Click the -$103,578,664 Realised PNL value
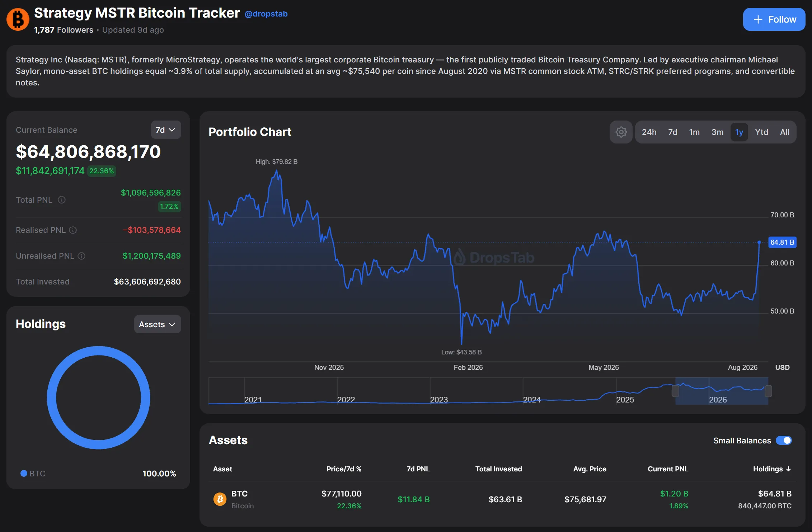Viewport: 812px width, 532px height. tap(152, 230)
